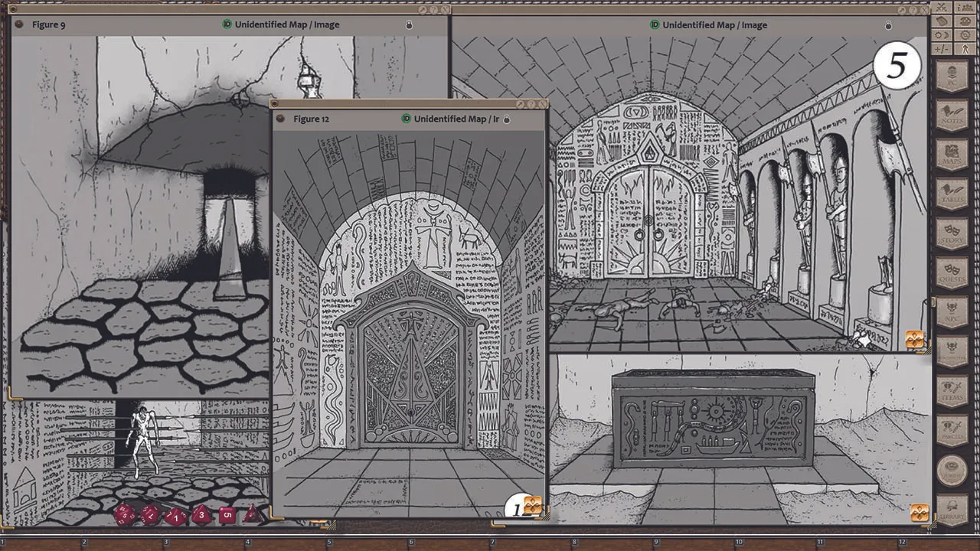Click 'Unidentified Map / Image' in right window

[x=715, y=24]
